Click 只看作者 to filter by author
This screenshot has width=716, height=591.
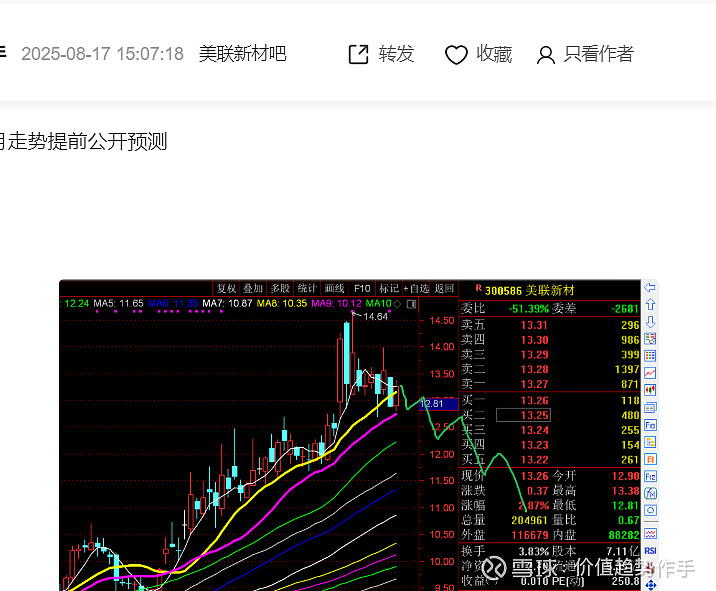coord(598,54)
